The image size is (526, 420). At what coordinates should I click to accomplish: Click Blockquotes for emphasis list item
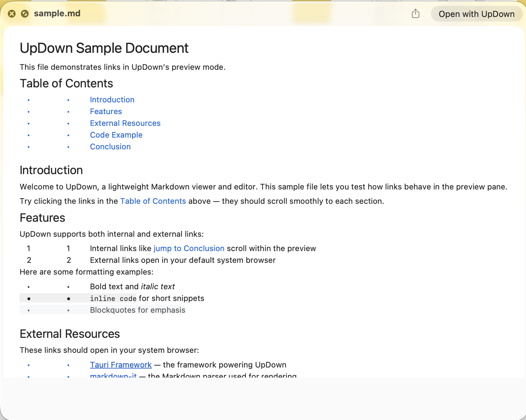click(x=138, y=310)
